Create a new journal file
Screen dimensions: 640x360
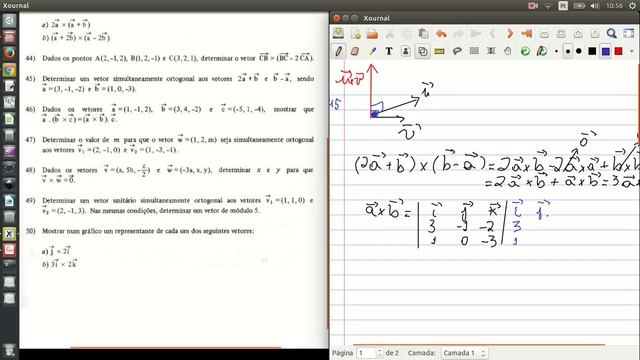[x=355, y=33]
